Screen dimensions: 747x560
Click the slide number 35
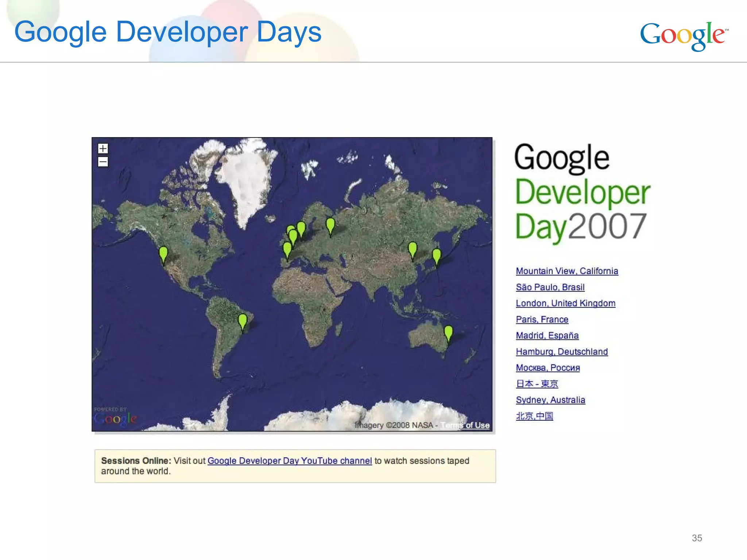(697, 538)
